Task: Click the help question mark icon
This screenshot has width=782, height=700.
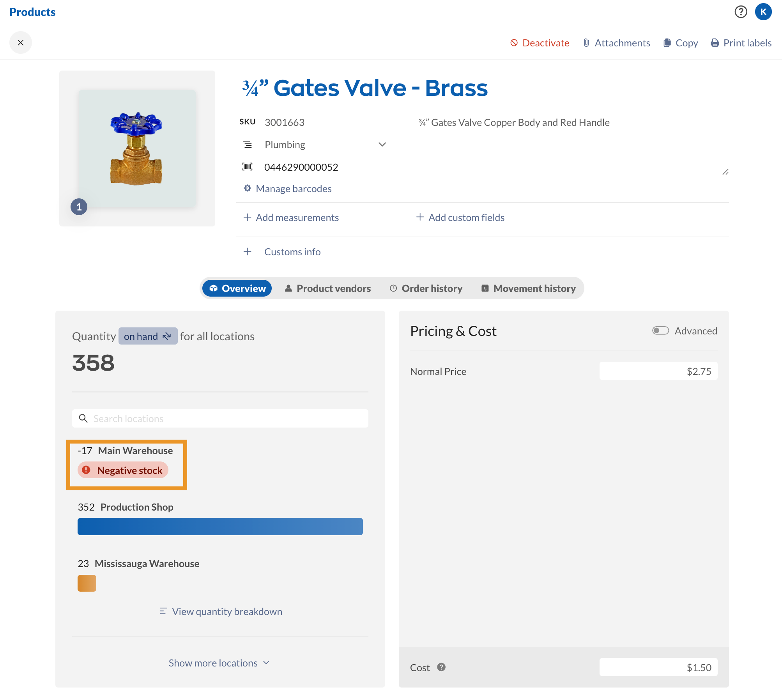Action: click(x=741, y=12)
